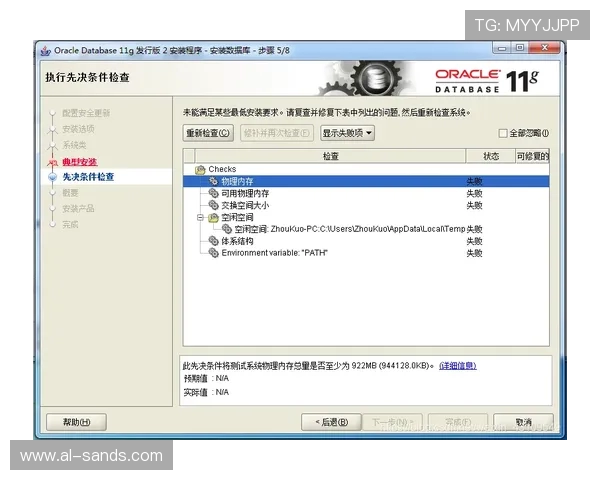Image resolution: width=600 pixels, height=480 pixels.
Task: Open the 详细信息 link
Action: (457, 366)
